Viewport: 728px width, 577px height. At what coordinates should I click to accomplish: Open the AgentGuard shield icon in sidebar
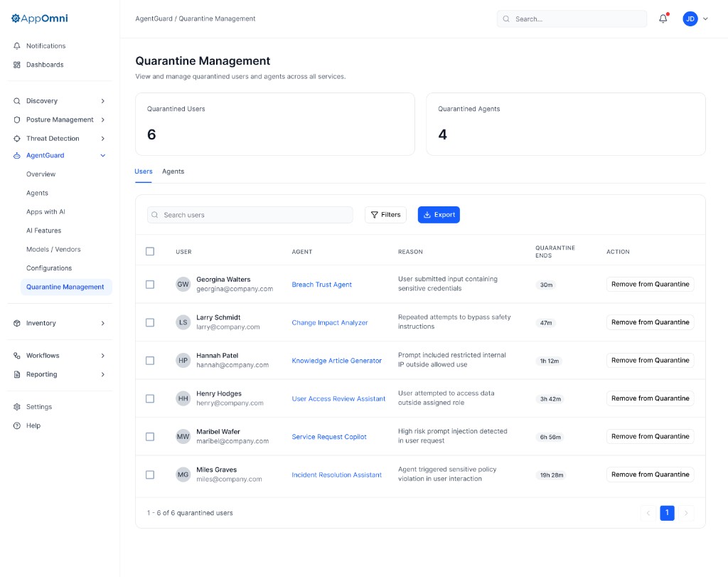tap(16, 155)
